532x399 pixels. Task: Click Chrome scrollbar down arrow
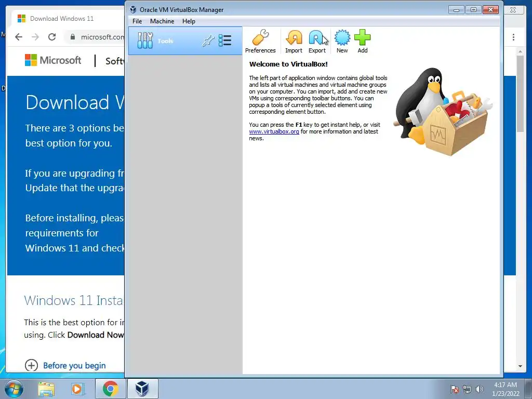tap(520, 366)
